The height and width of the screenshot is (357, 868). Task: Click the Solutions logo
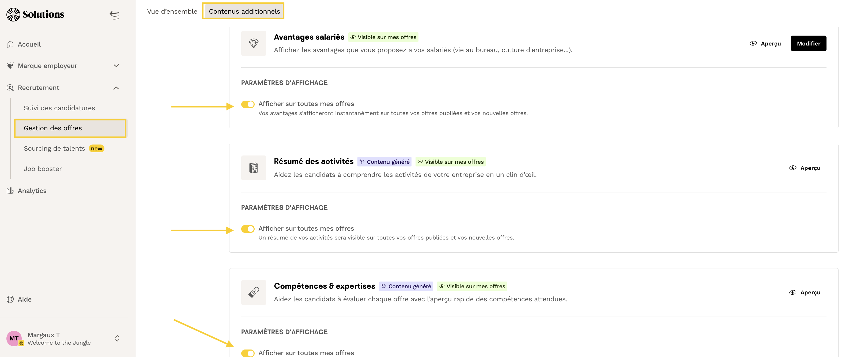(x=35, y=14)
